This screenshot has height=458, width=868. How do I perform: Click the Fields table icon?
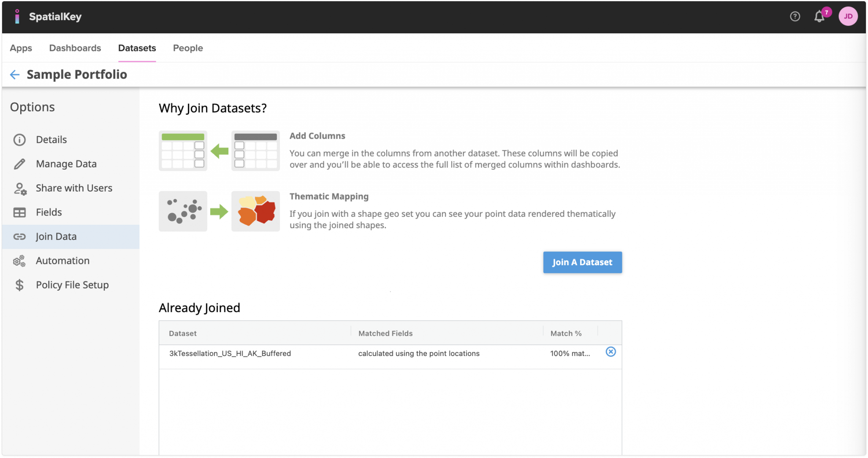tap(19, 212)
